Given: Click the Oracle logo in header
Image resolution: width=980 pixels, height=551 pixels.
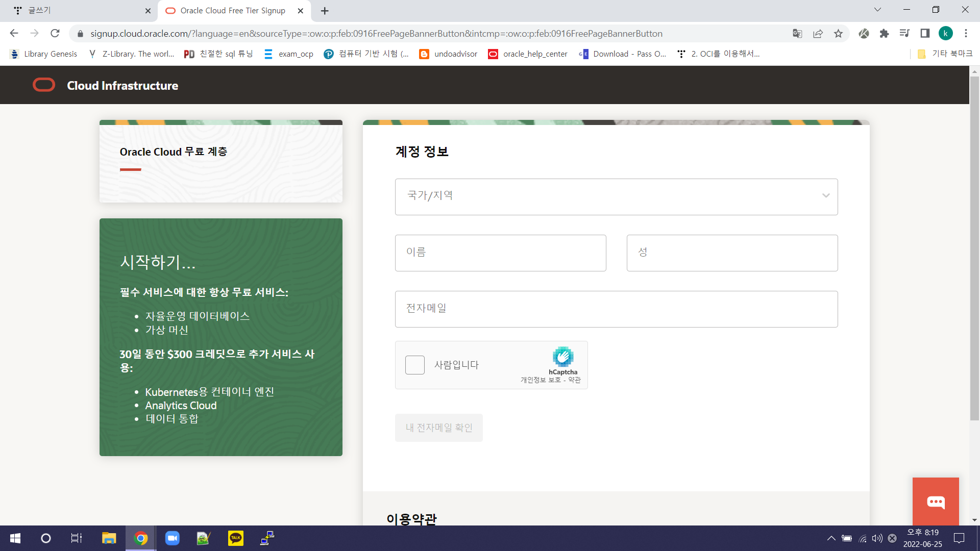Looking at the screenshot, I should (x=44, y=85).
